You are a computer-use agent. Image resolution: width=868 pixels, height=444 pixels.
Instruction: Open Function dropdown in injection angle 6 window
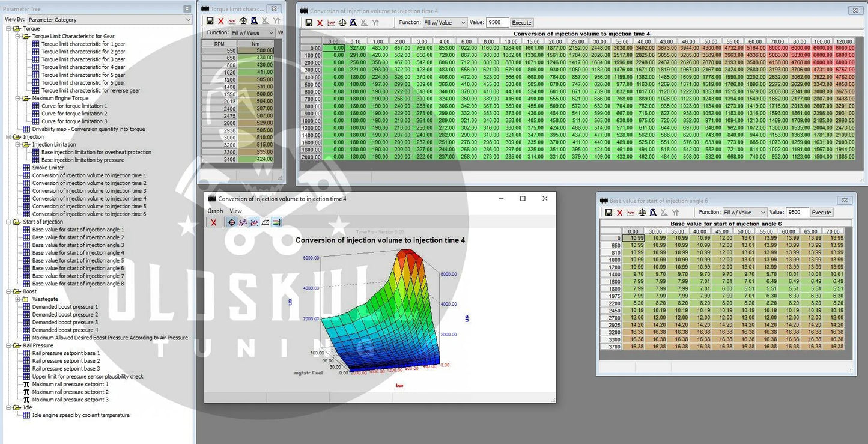pyautogui.click(x=745, y=213)
